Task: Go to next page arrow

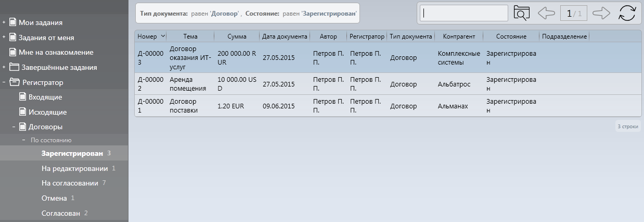Action: coord(601,13)
